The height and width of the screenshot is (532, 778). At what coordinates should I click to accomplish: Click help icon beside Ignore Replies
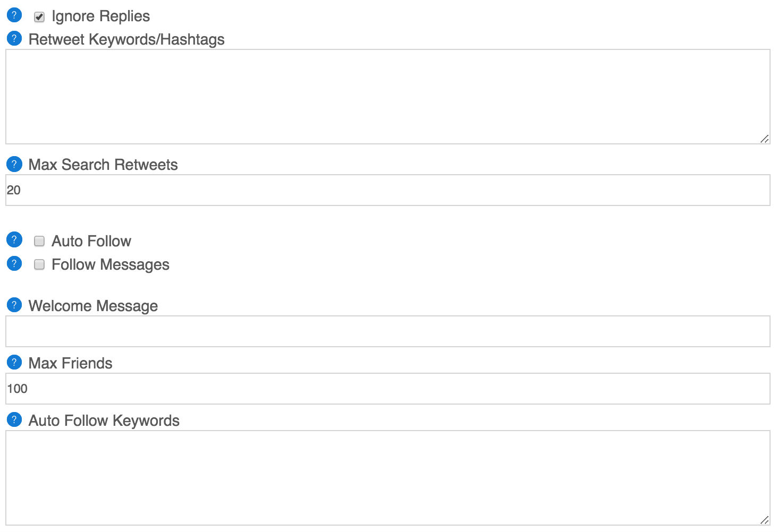click(x=14, y=15)
